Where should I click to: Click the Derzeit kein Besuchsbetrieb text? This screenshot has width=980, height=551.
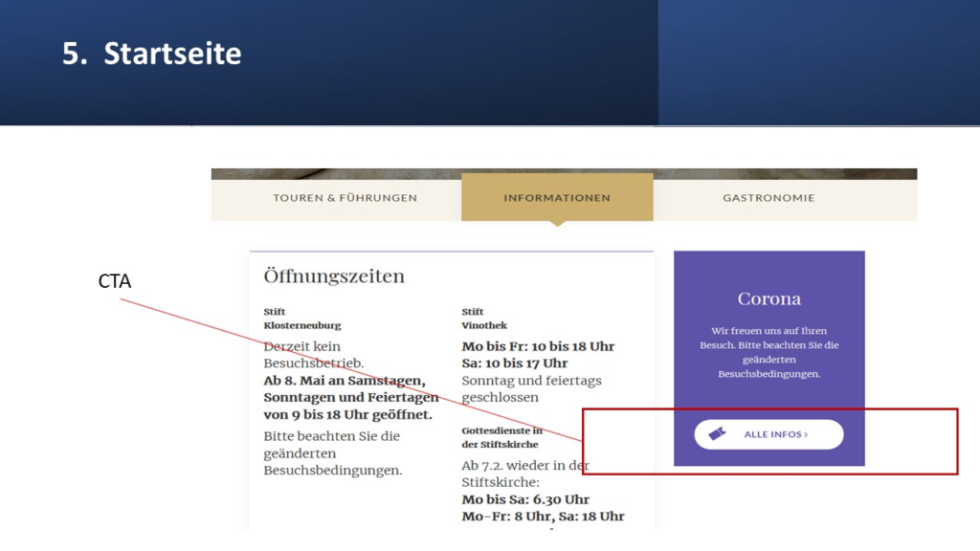click(313, 355)
